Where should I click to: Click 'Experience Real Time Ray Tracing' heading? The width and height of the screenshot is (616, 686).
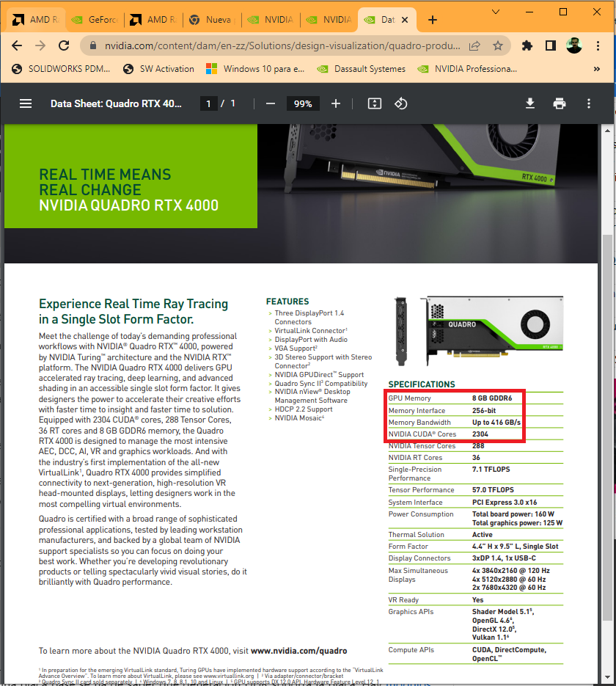(x=133, y=304)
